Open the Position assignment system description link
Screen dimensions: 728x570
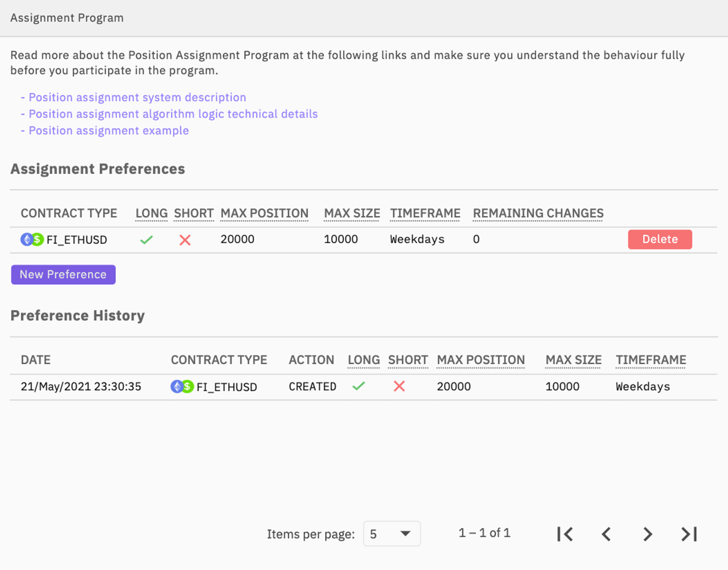137,97
